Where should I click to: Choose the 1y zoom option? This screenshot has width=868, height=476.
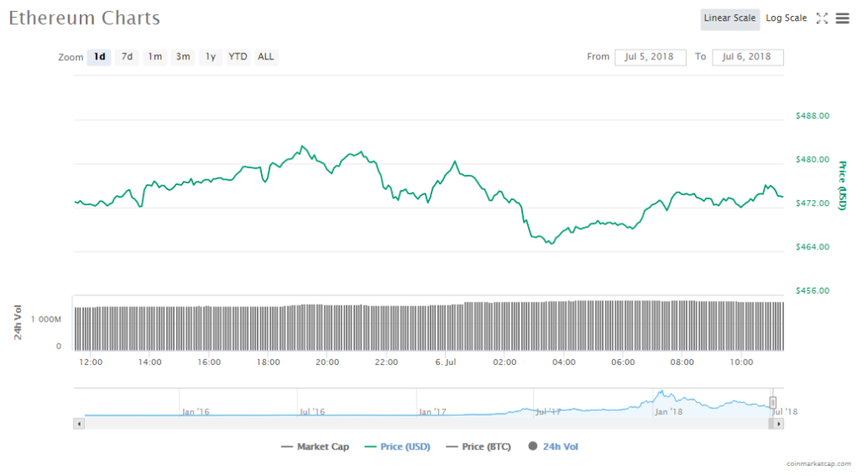[210, 57]
